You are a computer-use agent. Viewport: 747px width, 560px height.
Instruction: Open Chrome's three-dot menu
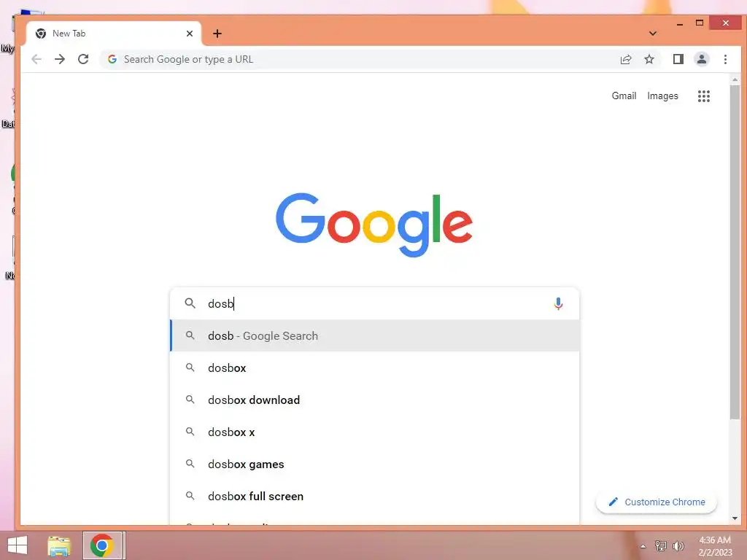coord(725,60)
